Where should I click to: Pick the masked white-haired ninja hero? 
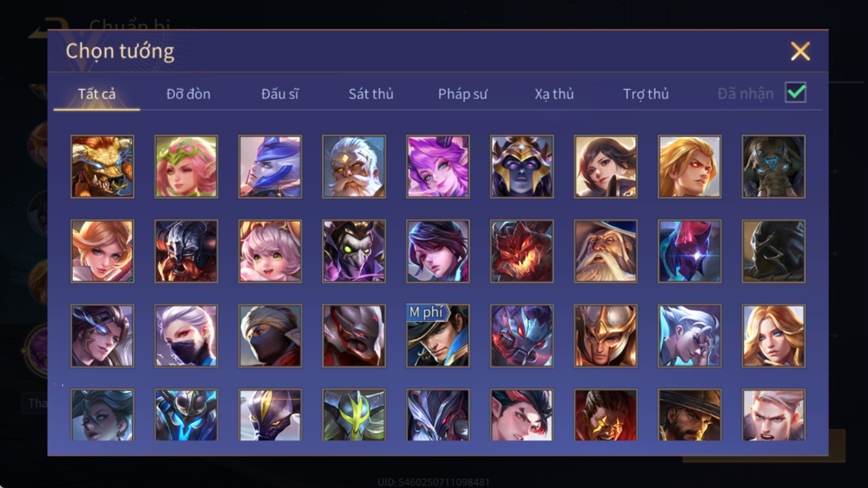tap(186, 336)
